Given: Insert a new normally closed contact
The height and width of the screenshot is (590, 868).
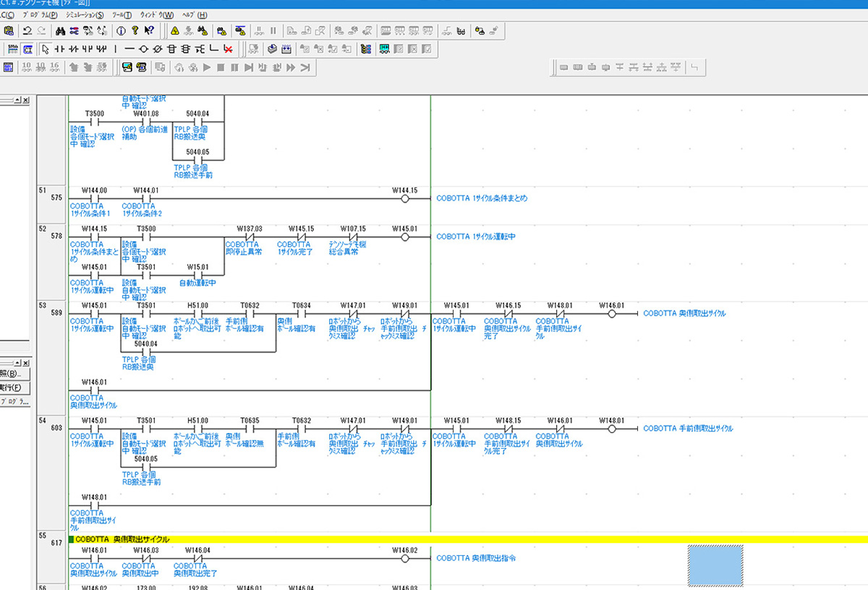Looking at the screenshot, I should 75,49.
